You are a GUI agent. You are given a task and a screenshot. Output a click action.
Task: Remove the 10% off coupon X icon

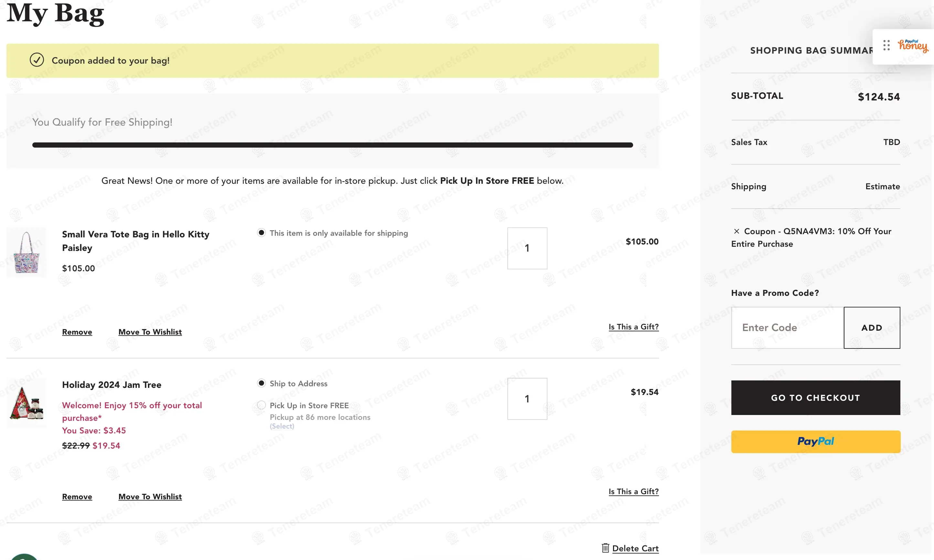(x=736, y=231)
